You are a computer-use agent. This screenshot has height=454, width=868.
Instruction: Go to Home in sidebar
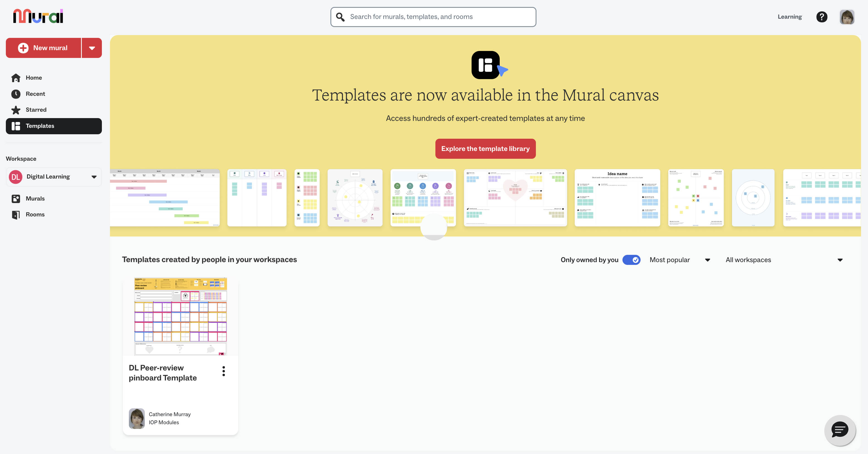pyautogui.click(x=34, y=78)
